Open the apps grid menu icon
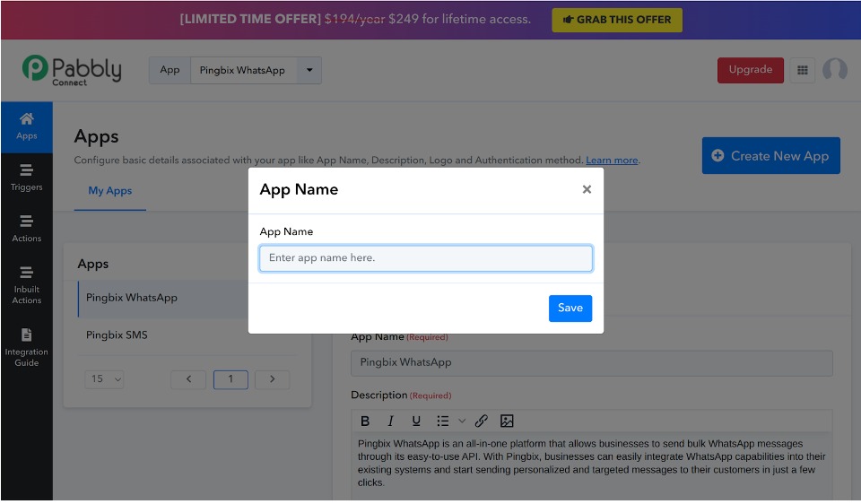This screenshot has width=861, height=504. pyautogui.click(x=802, y=70)
